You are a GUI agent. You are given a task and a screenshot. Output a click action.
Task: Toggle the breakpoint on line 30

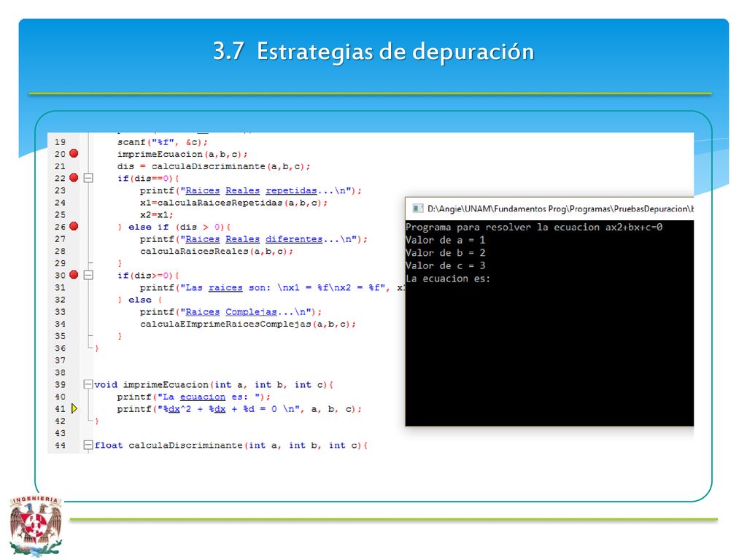74,275
